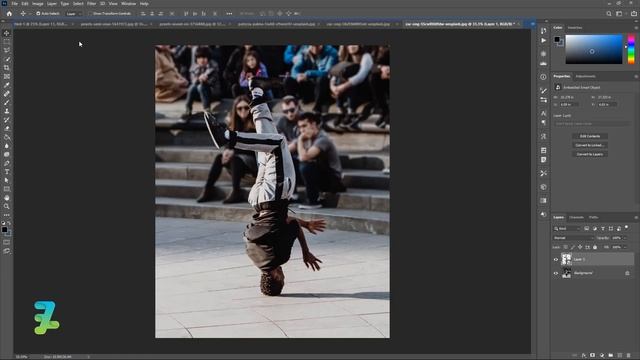Toggle layer filtering on/off switch
Viewport: 640px width, 360px height.
point(627,228)
